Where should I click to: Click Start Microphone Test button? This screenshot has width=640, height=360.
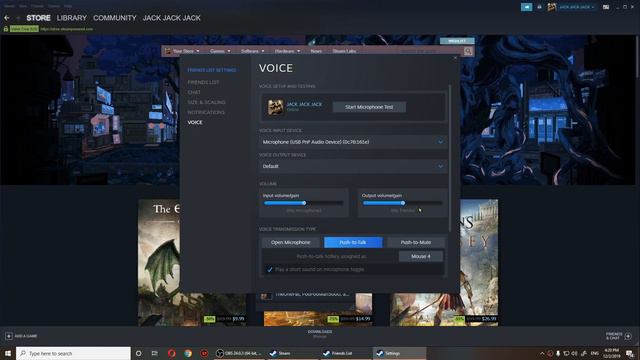(369, 107)
